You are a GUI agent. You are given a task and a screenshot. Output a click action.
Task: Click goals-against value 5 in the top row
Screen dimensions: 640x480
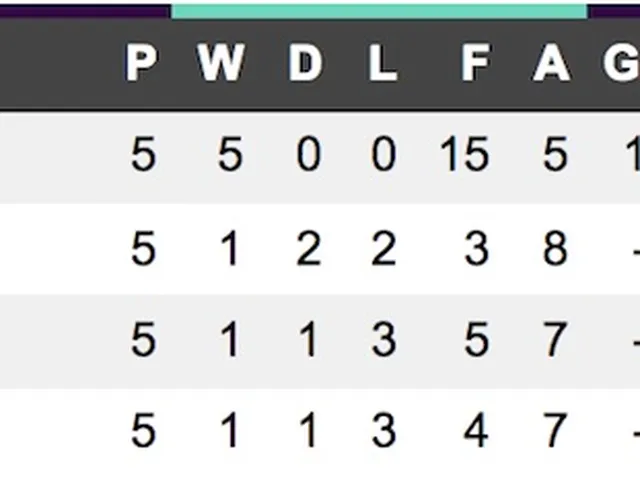(x=554, y=156)
